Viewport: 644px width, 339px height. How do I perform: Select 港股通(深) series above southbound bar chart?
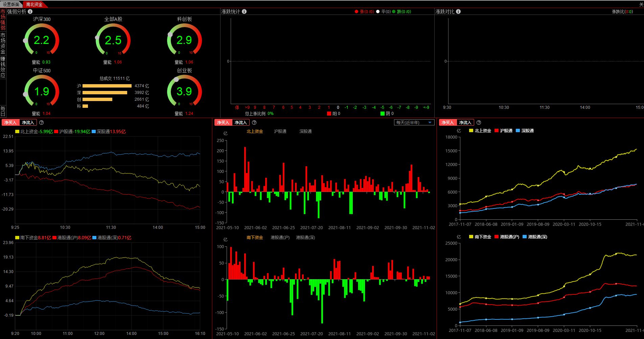[x=305, y=238]
